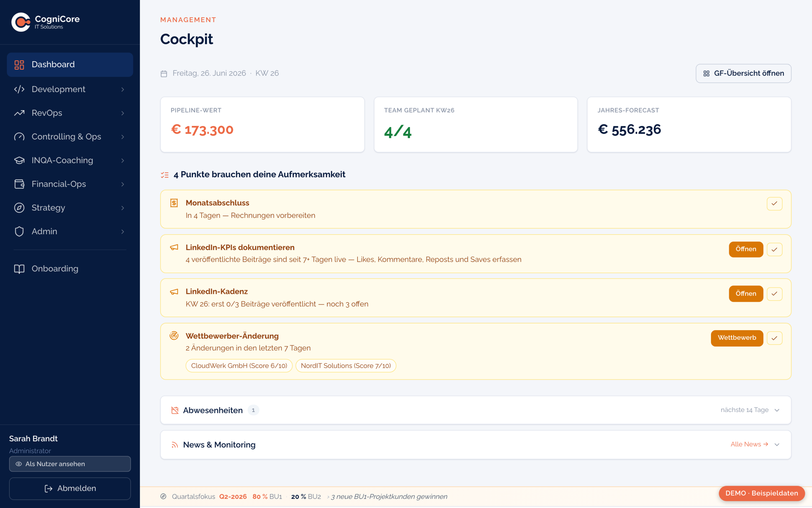812x508 pixels.
Task: Click the NordIT Solutions (Score 7/10) chip
Action: 346,366
